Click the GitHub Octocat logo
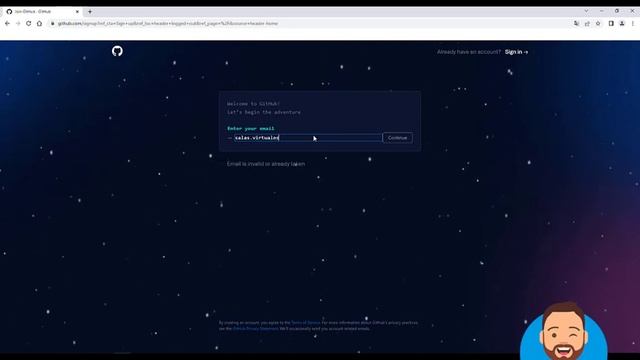The image size is (640, 360). click(x=117, y=51)
